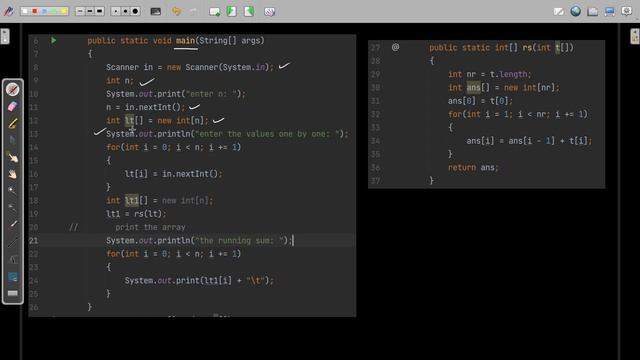Viewport: 640px width, 360px height.
Task: Click the @ gutter icon at line 27
Action: (395, 47)
